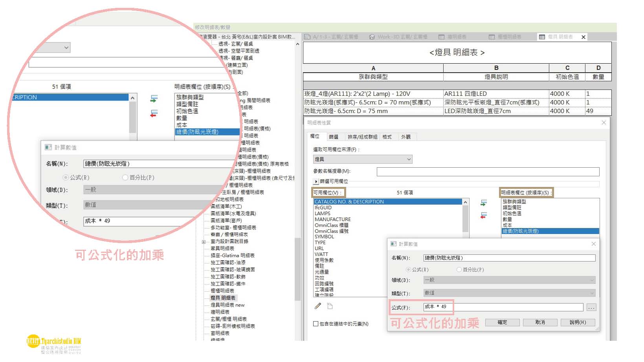The image size is (644, 362).
Task: Close the 明細表性質 dialog with its X
Action: (604, 122)
